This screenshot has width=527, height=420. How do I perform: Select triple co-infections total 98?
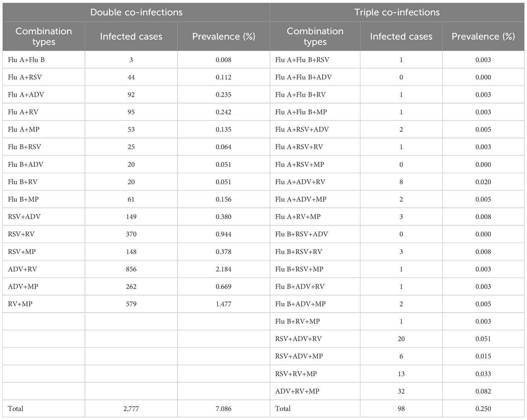(401, 409)
